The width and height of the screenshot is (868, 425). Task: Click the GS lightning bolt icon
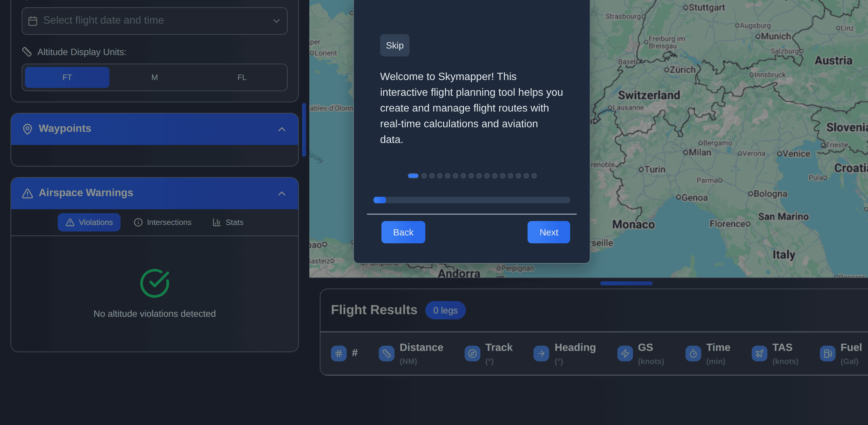coord(625,354)
